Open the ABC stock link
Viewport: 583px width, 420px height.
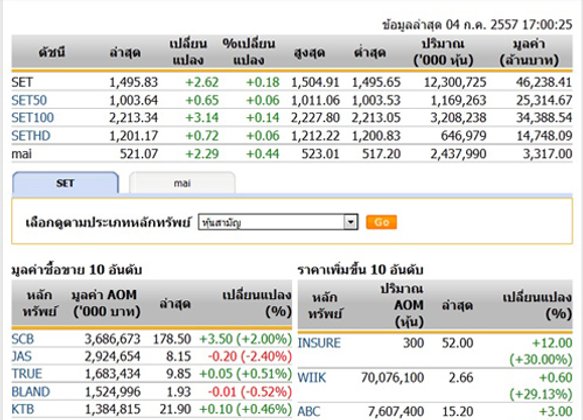(309, 411)
